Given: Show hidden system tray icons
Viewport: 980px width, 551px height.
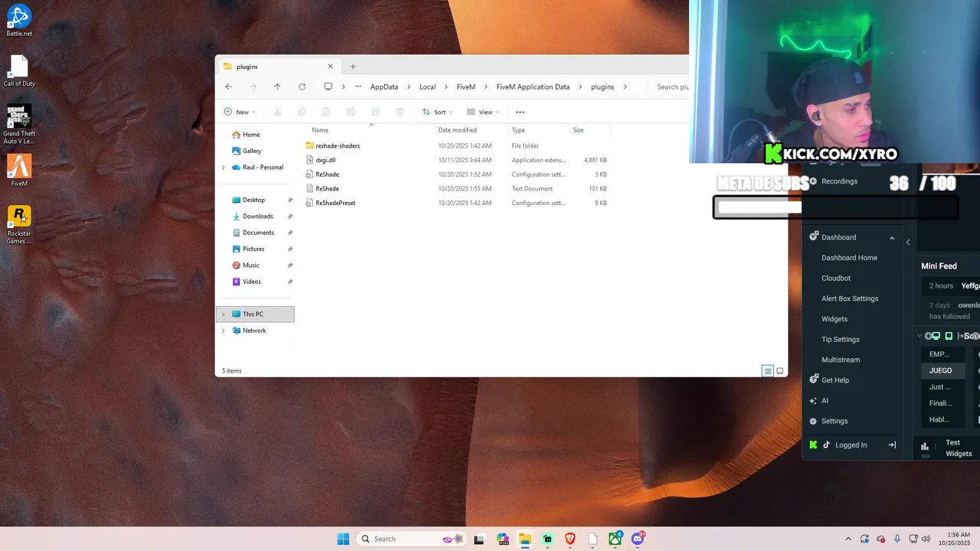Looking at the screenshot, I should (848, 539).
